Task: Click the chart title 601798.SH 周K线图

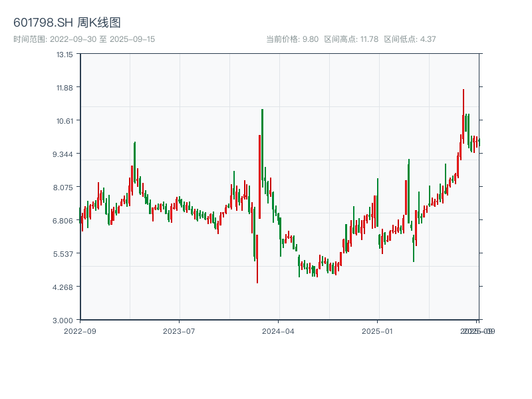Action: (67, 23)
